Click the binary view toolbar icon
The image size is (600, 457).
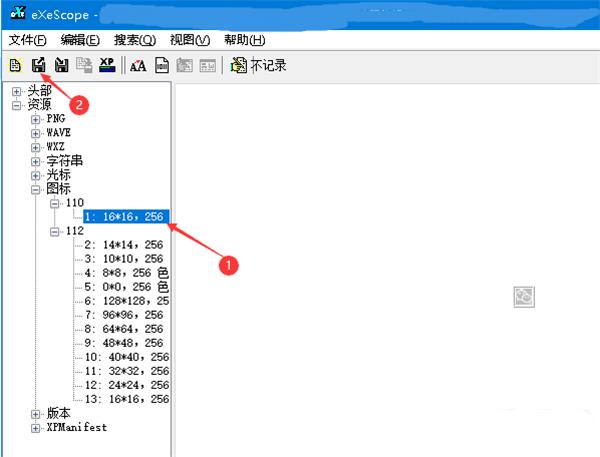coord(161,66)
